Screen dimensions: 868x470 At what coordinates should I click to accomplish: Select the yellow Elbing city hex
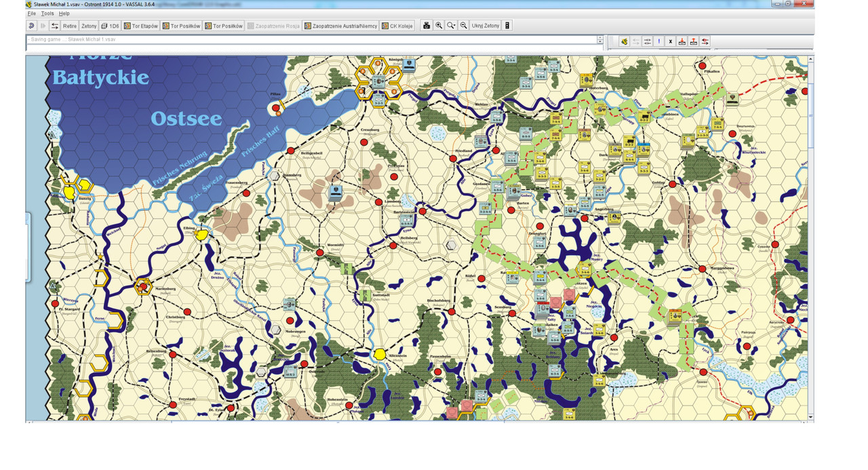click(201, 235)
